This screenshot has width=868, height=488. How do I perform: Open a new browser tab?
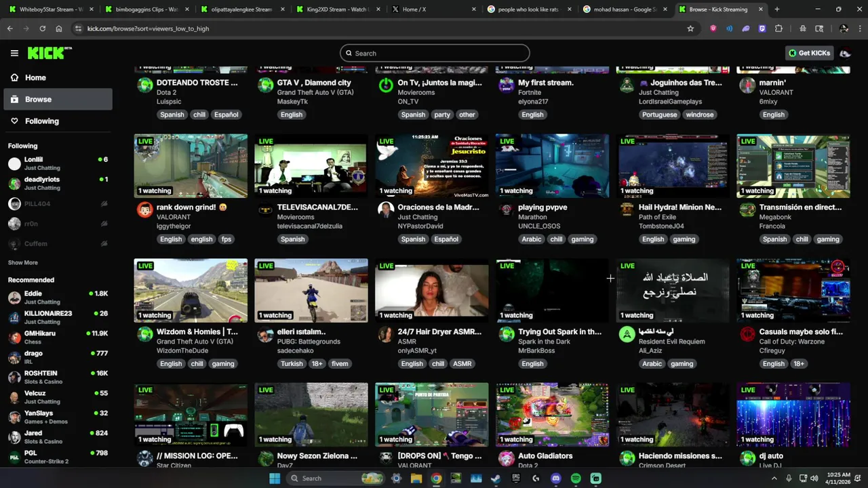point(777,9)
